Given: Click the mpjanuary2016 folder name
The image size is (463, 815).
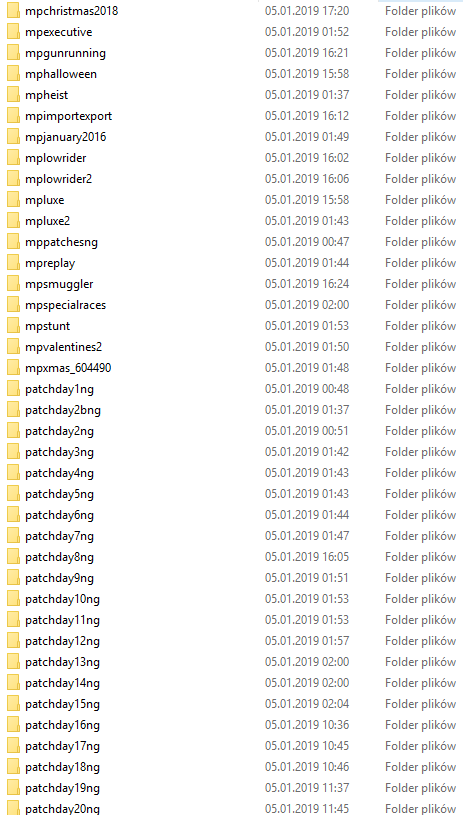Looking at the screenshot, I should [x=65, y=137].
